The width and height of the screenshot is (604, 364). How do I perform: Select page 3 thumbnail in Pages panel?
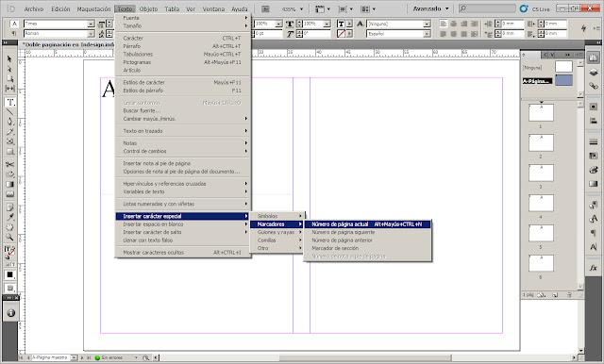(x=541, y=174)
